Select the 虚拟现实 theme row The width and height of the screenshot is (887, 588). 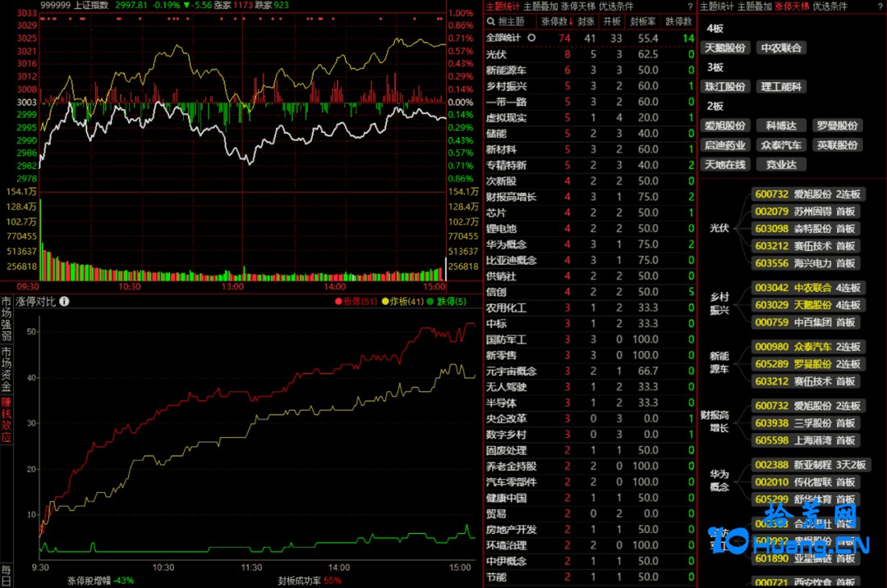pos(590,118)
